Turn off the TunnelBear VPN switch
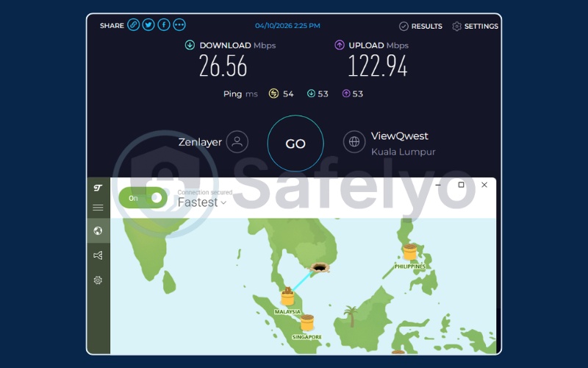The width and height of the screenshot is (588, 368). point(143,198)
